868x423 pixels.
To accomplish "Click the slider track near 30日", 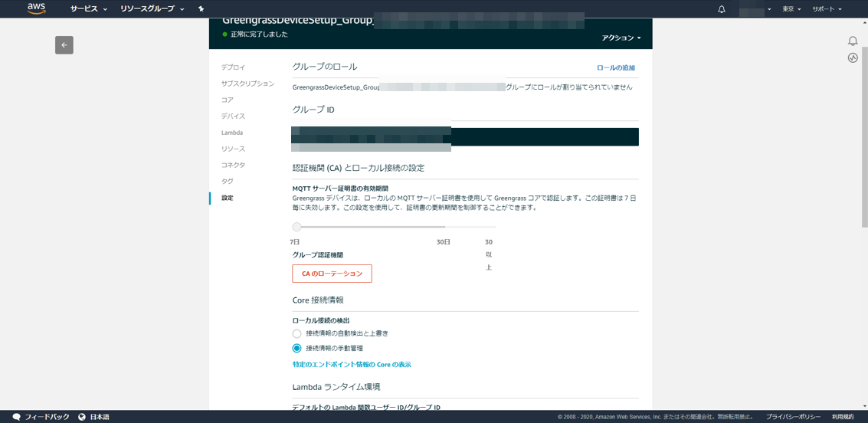I will click(444, 227).
